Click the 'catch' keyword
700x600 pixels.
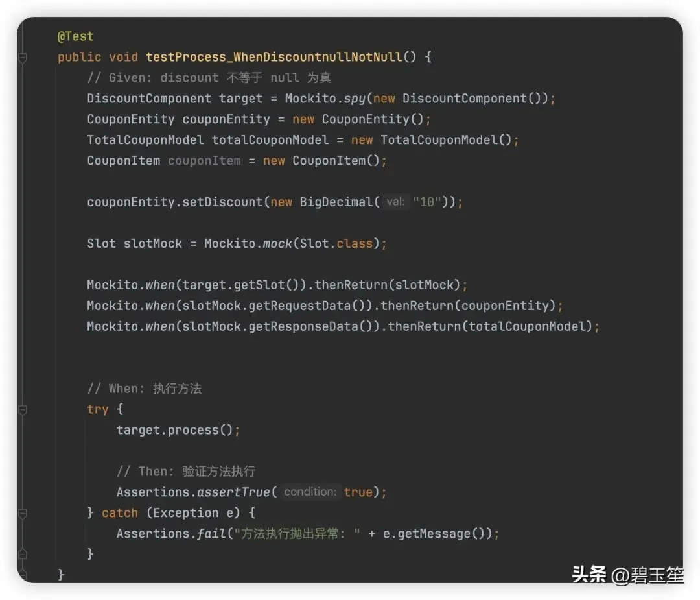pos(120,513)
